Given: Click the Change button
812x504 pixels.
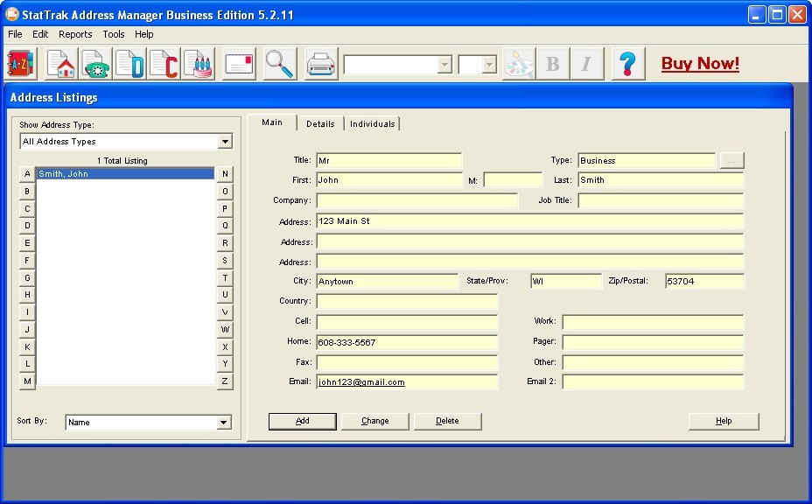Looking at the screenshot, I should pos(374,421).
